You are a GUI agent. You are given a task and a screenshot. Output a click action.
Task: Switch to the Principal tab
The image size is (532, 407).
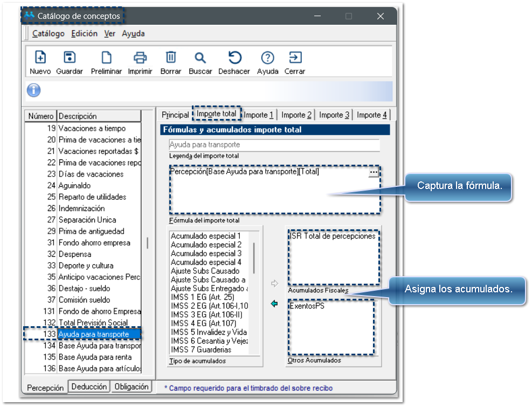tap(175, 115)
